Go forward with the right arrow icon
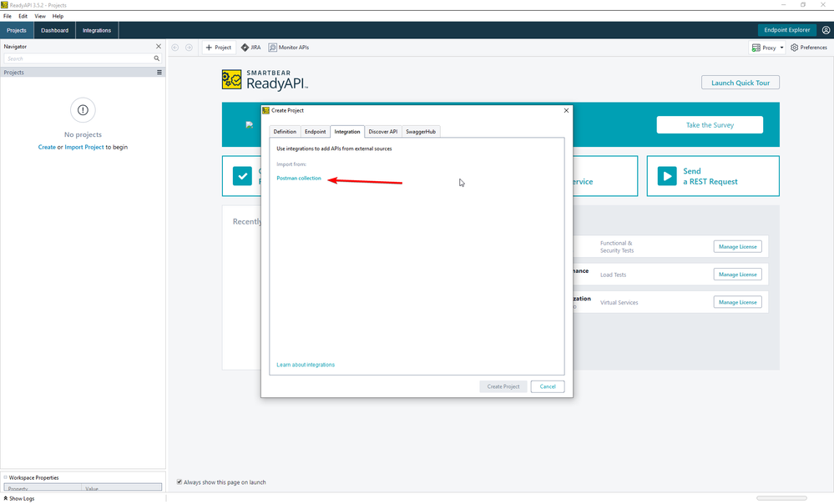 click(x=189, y=48)
